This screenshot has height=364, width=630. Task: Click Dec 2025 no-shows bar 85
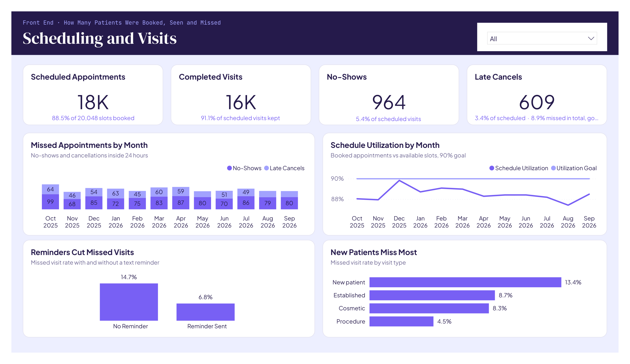tap(94, 203)
